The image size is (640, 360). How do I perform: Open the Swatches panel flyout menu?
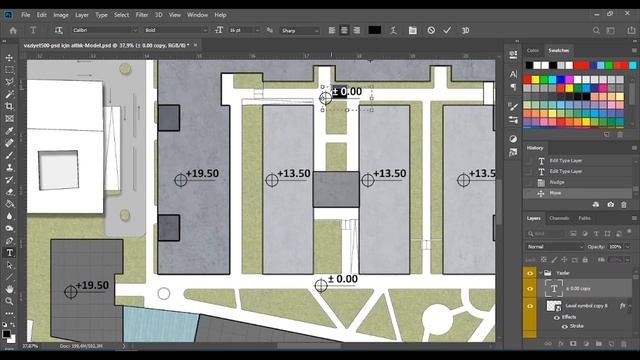click(x=634, y=50)
